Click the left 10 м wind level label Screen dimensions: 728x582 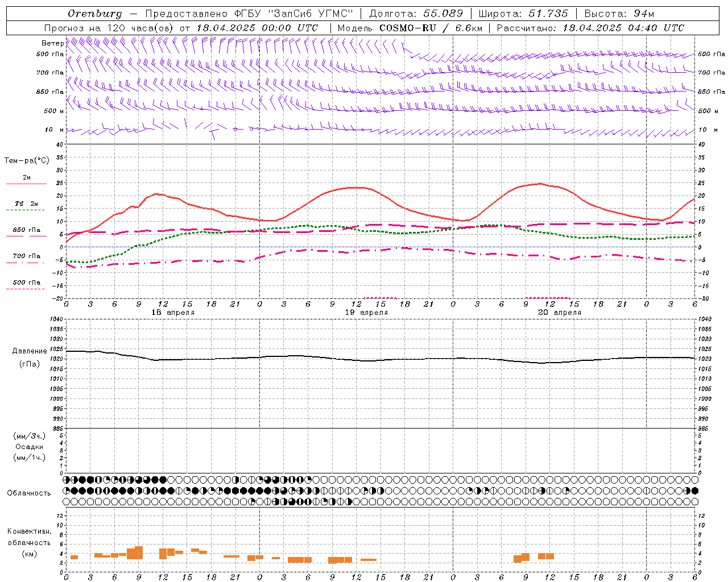tap(55, 130)
